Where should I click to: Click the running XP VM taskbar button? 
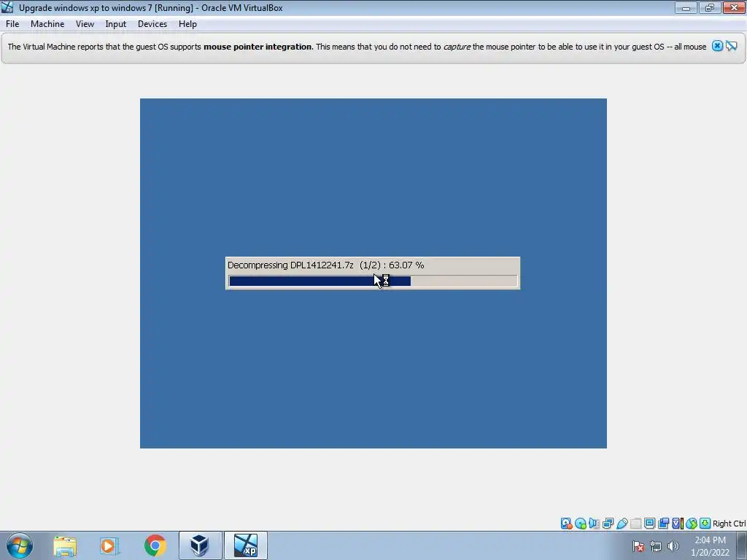point(246,545)
